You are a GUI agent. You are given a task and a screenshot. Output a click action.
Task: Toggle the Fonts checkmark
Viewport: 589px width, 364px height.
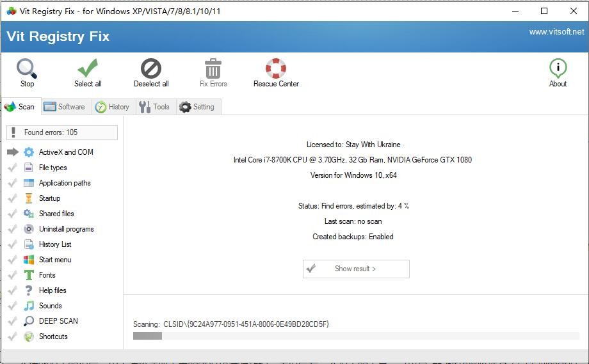click(x=12, y=275)
